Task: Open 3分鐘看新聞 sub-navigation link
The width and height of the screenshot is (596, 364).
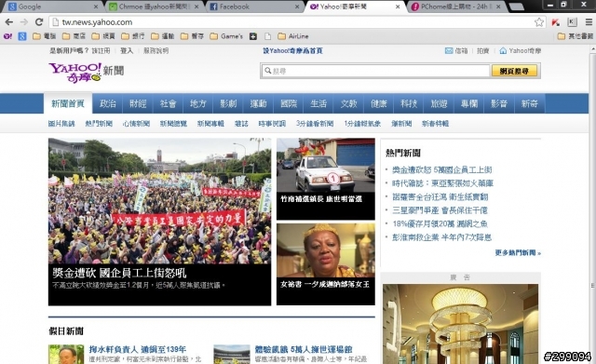Action: tap(315, 124)
